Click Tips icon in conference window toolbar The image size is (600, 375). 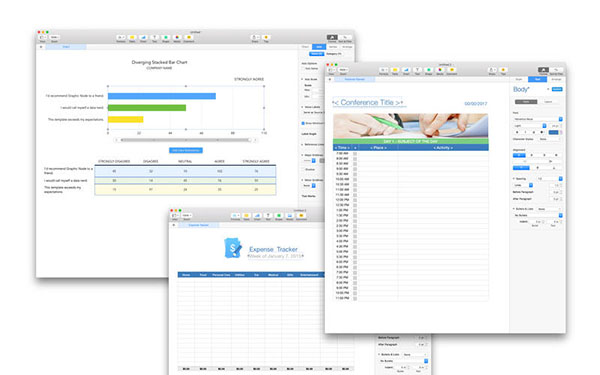coord(503,70)
